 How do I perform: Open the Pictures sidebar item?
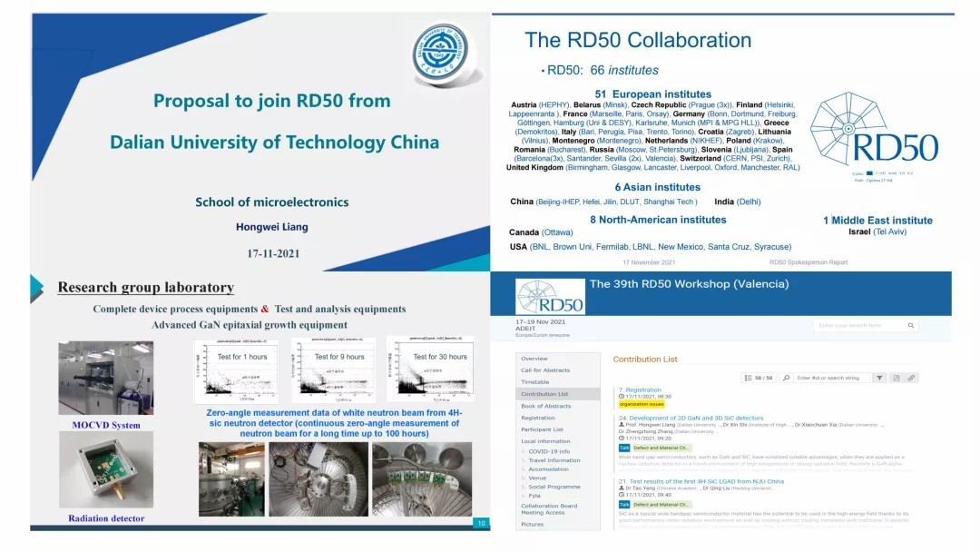[532, 524]
